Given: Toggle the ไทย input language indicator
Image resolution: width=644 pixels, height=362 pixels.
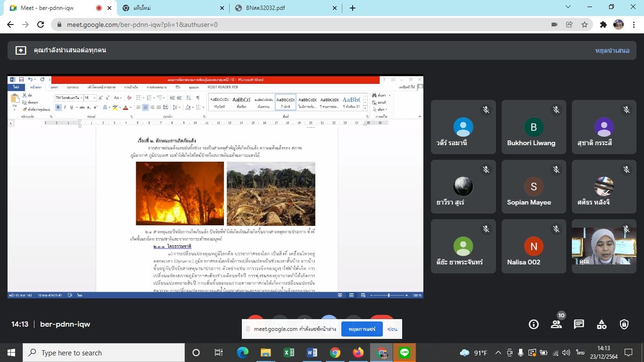Looking at the screenshot, I should (580, 353).
